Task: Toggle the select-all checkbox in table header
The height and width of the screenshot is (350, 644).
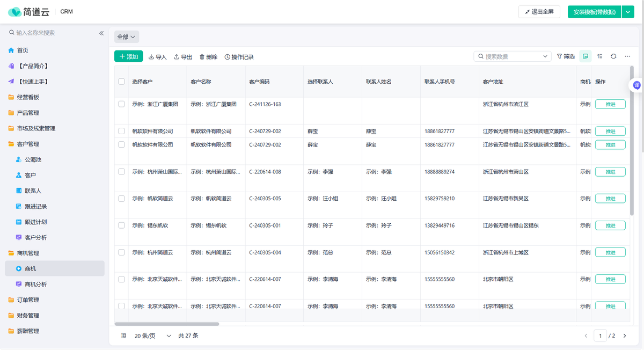Action: (x=121, y=82)
